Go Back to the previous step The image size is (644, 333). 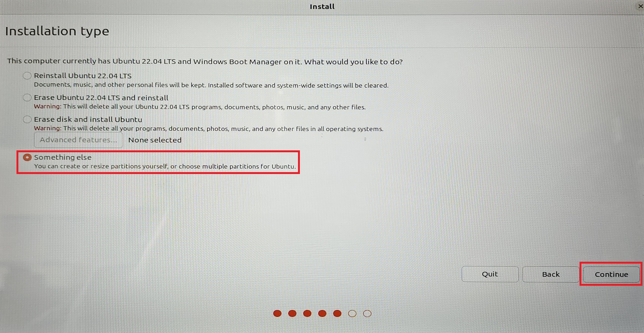click(551, 274)
